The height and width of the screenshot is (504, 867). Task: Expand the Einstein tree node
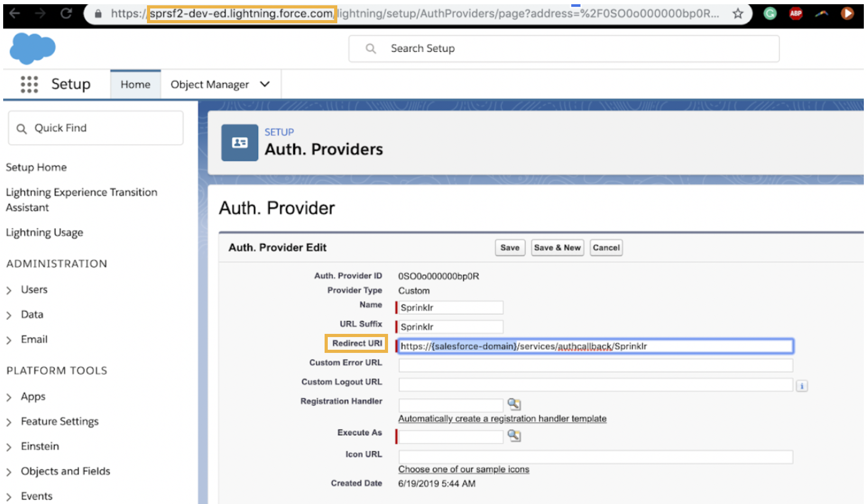pyautogui.click(x=9, y=447)
